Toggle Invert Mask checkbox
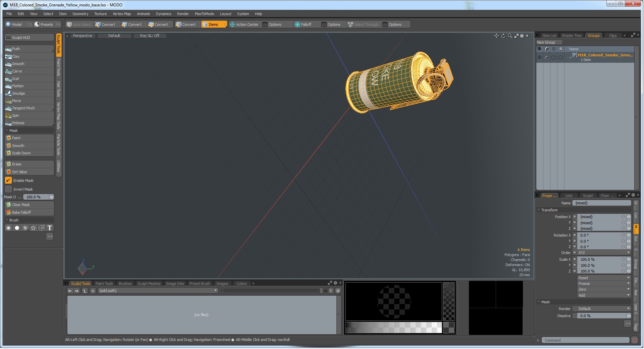This screenshot has height=349, width=644. (8, 189)
